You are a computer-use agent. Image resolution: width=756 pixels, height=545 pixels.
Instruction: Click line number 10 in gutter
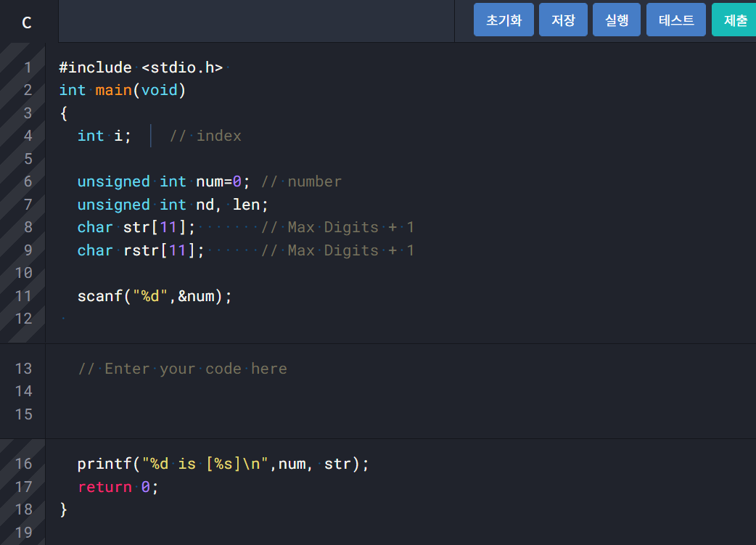click(x=24, y=273)
